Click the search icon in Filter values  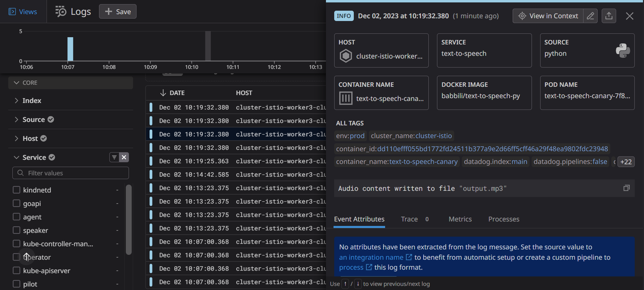(21, 173)
